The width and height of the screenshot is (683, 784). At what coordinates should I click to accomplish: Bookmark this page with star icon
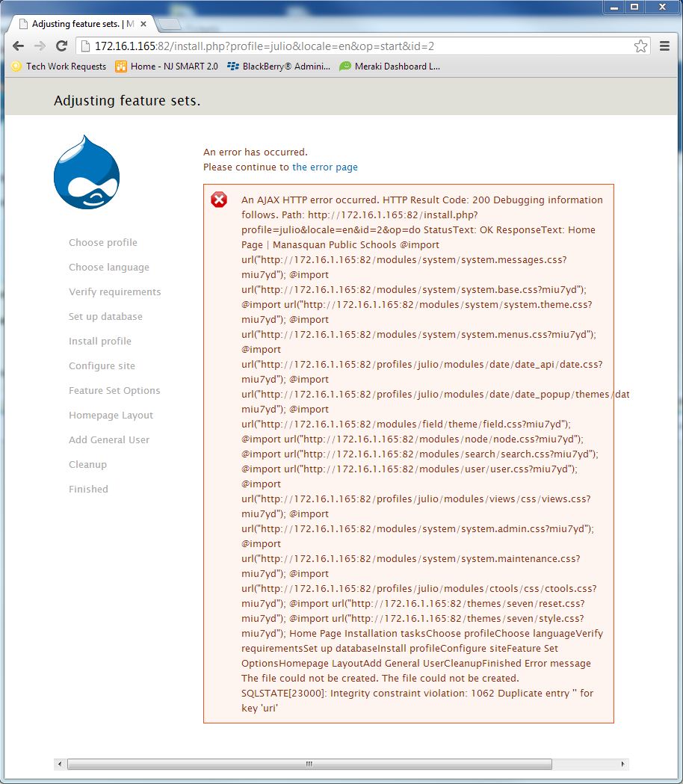pyautogui.click(x=640, y=46)
